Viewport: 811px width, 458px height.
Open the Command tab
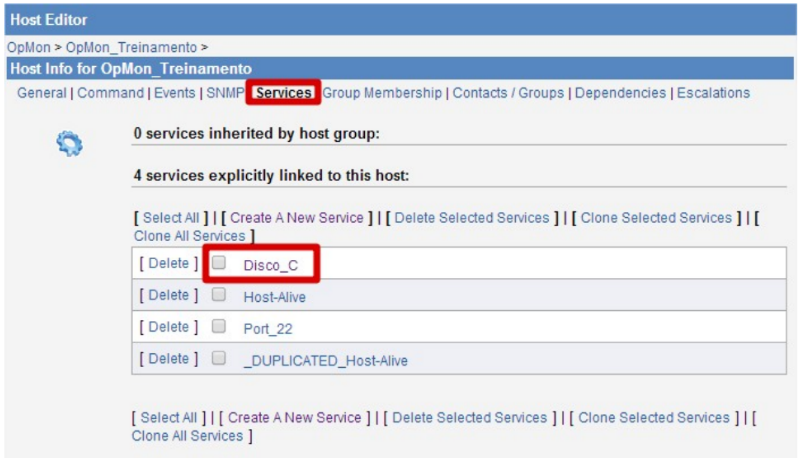point(111,93)
